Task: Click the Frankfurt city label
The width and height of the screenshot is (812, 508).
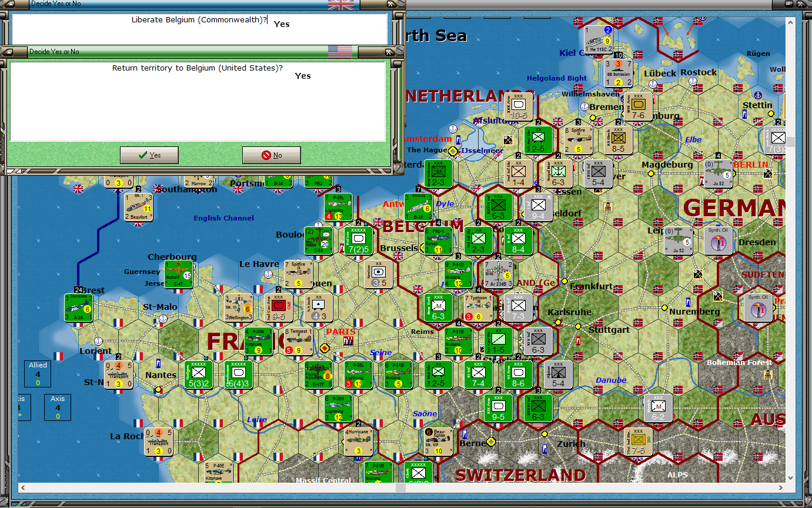Action: coord(592,286)
